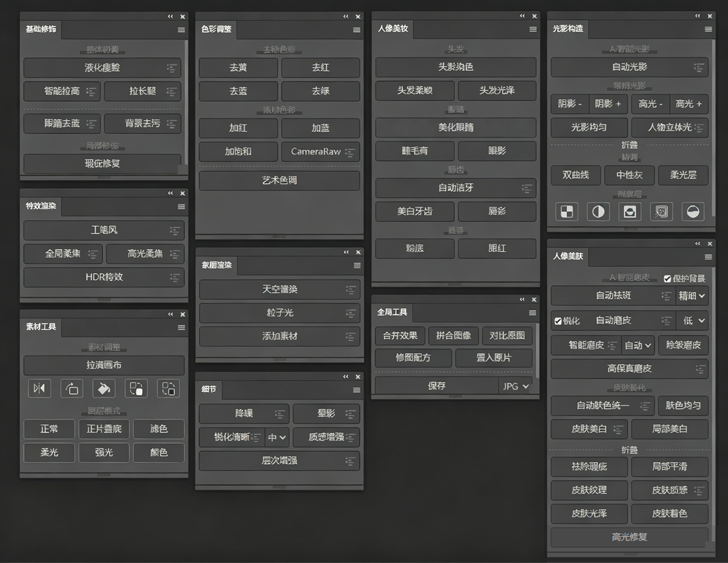Open the 人像美妆 panel hamburger menu

point(533,29)
